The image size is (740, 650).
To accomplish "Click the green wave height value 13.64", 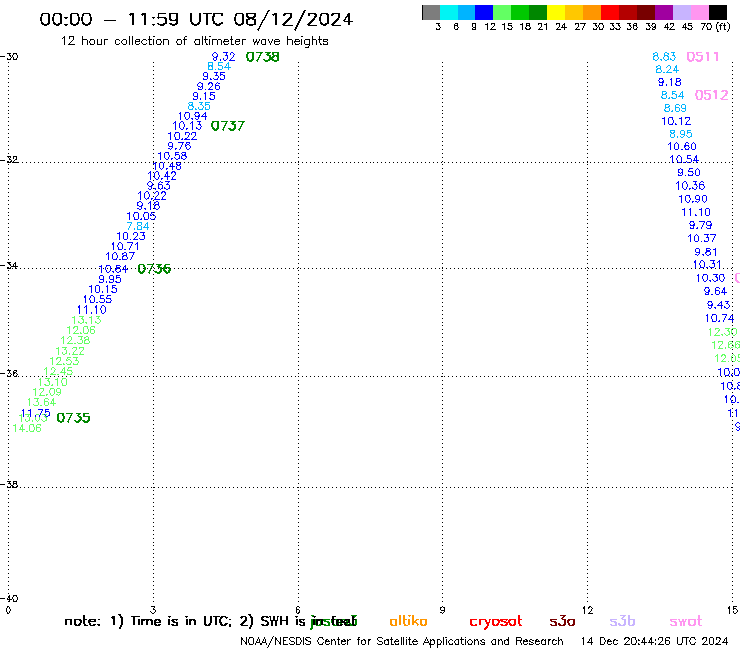I will pos(42,403).
